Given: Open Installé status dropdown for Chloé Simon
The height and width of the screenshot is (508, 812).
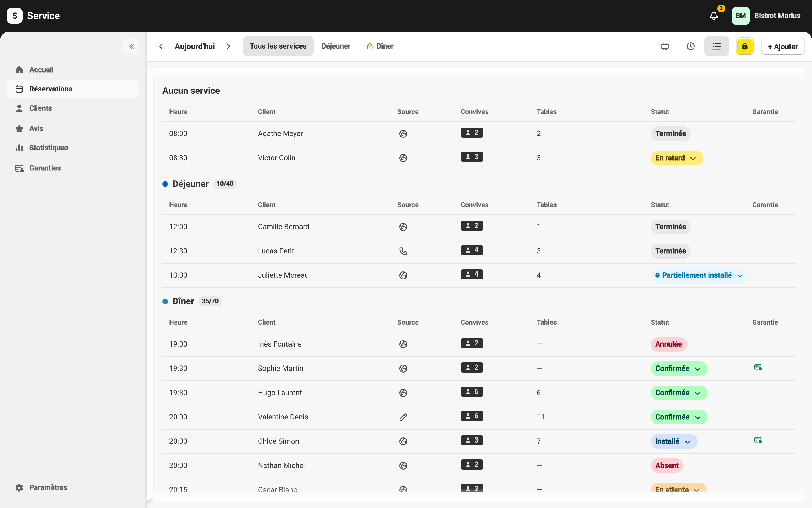Looking at the screenshot, I should click(674, 441).
